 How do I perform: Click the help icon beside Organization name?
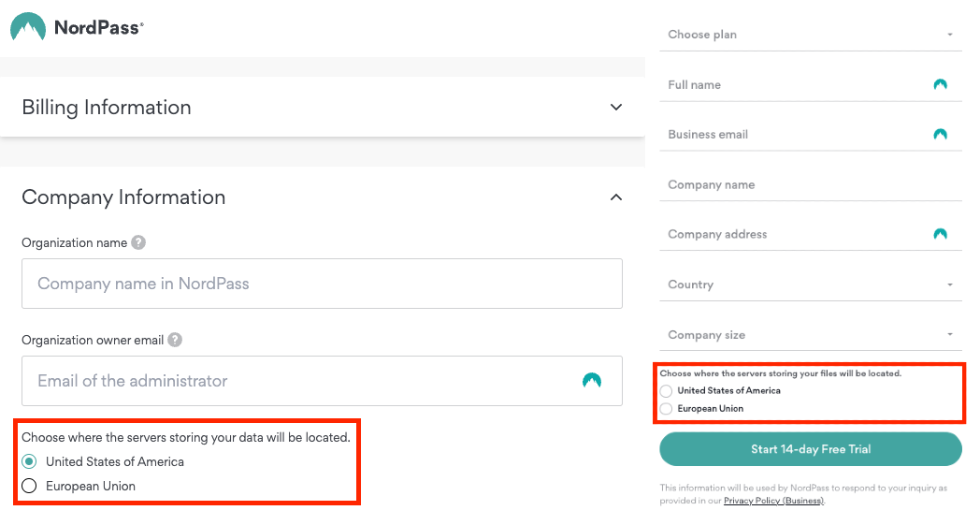[138, 242]
